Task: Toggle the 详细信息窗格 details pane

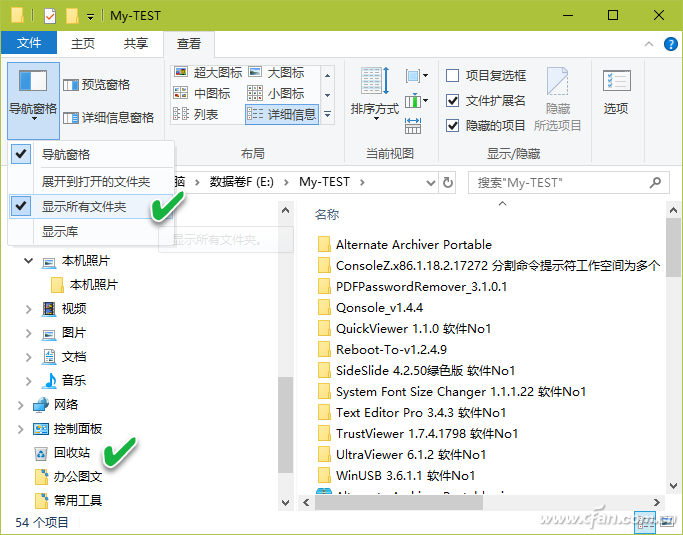Action: click(108, 117)
